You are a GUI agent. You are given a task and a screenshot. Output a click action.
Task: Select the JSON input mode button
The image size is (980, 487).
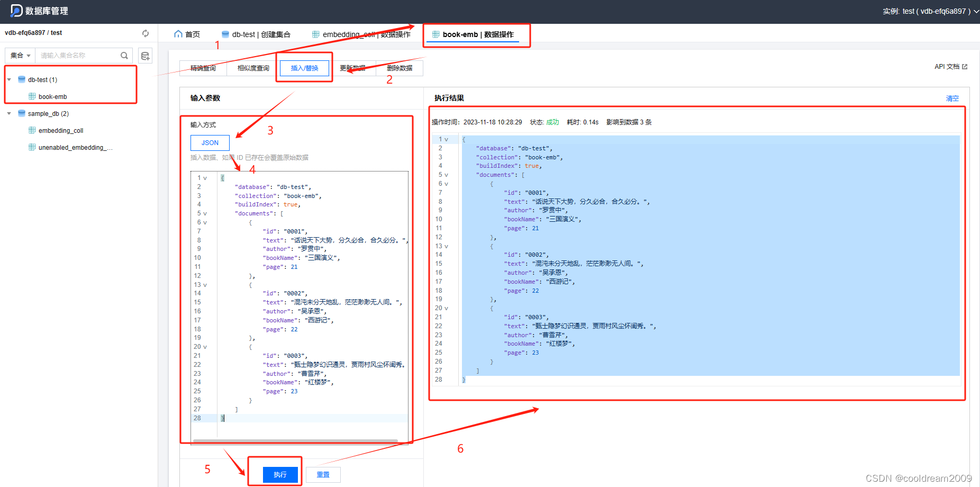210,143
